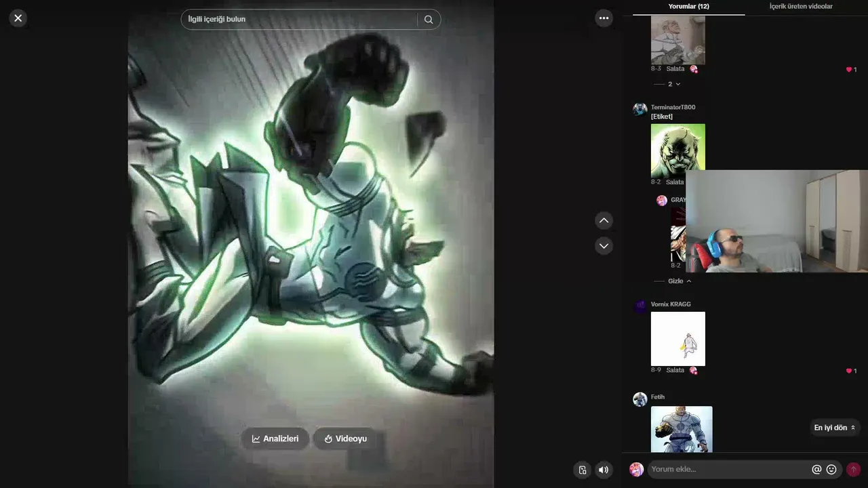The width and height of the screenshot is (868, 488).
Task: Click the icon left of the speaker
Action: [582, 470]
